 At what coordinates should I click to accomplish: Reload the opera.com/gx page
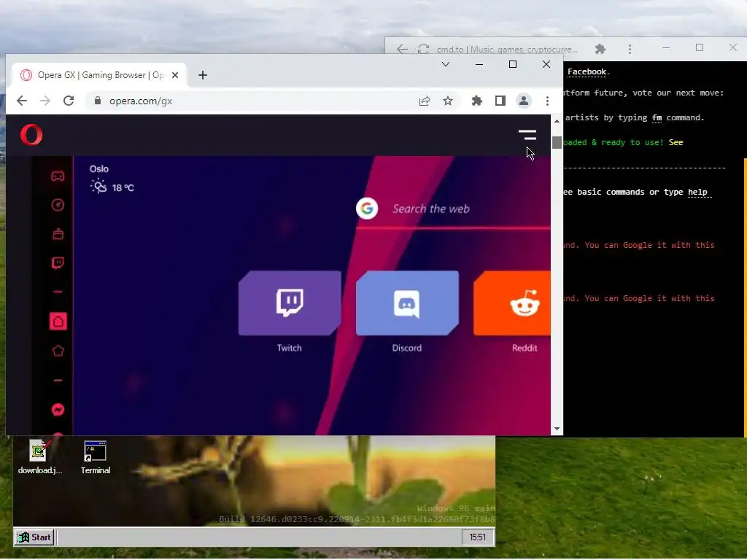pyautogui.click(x=69, y=101)
